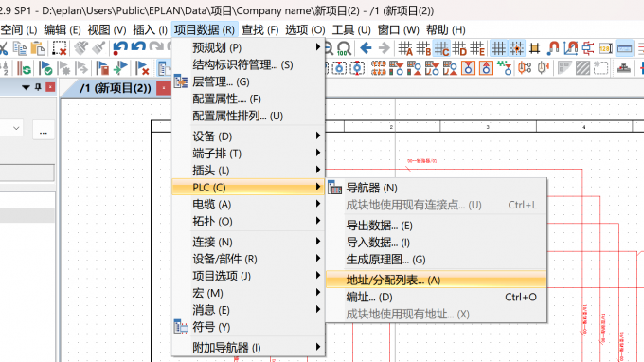Close the /1 (新项目(2)) page tab
The image size is (644, 362).
[x=164, y=88]
